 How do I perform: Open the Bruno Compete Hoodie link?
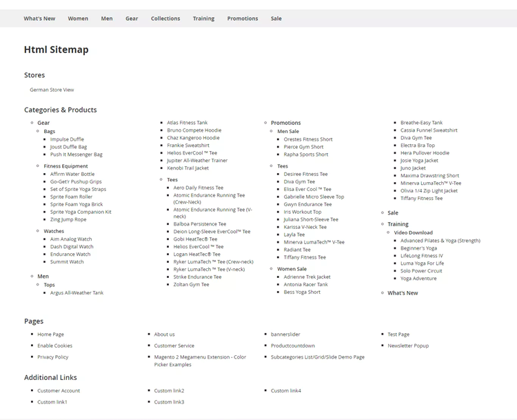(194, 130)
